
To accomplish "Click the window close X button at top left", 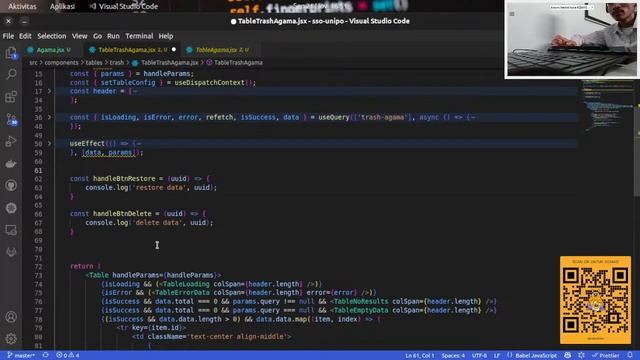I will 9,21.
